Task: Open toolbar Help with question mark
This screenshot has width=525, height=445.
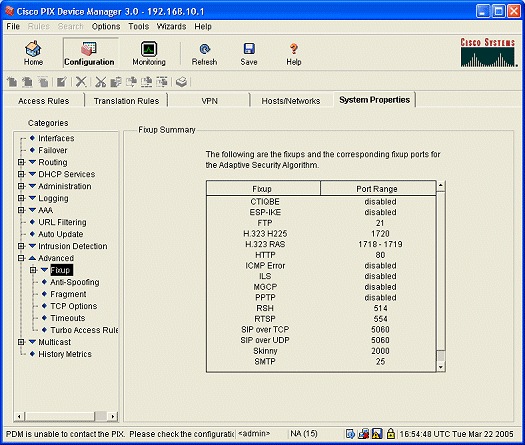Action: [294, 53]
